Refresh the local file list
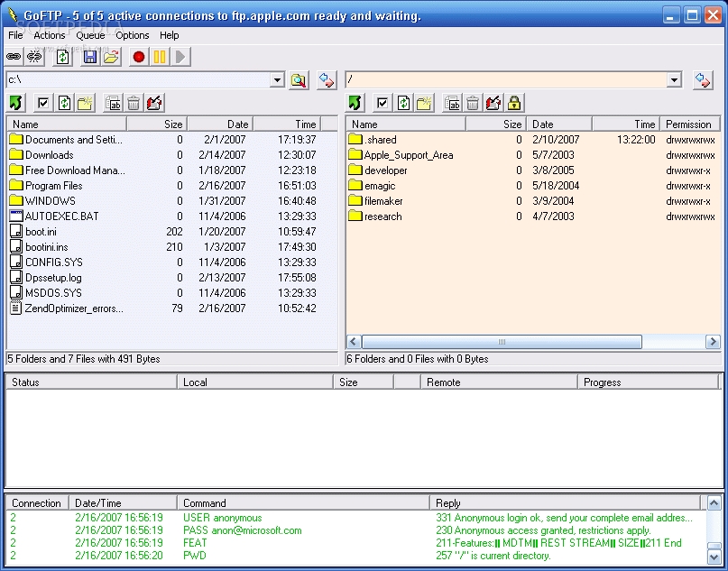The width and height of the screenshot is (728, 571). point(64,103)
